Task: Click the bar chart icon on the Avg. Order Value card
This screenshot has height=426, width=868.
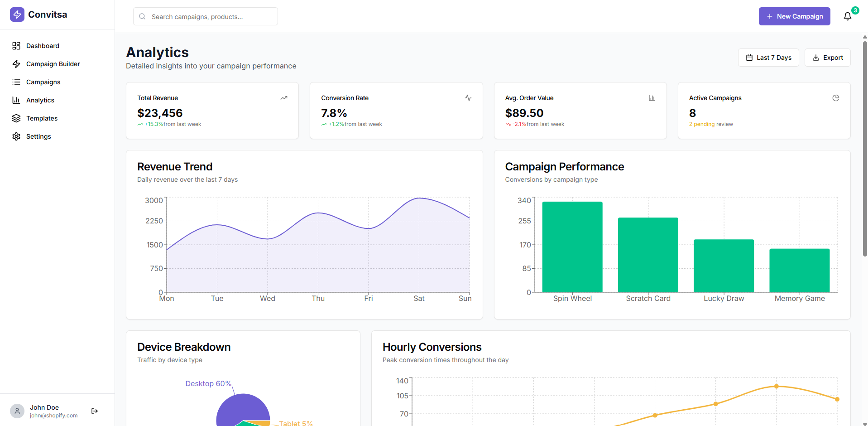Action: click(652, 98)
